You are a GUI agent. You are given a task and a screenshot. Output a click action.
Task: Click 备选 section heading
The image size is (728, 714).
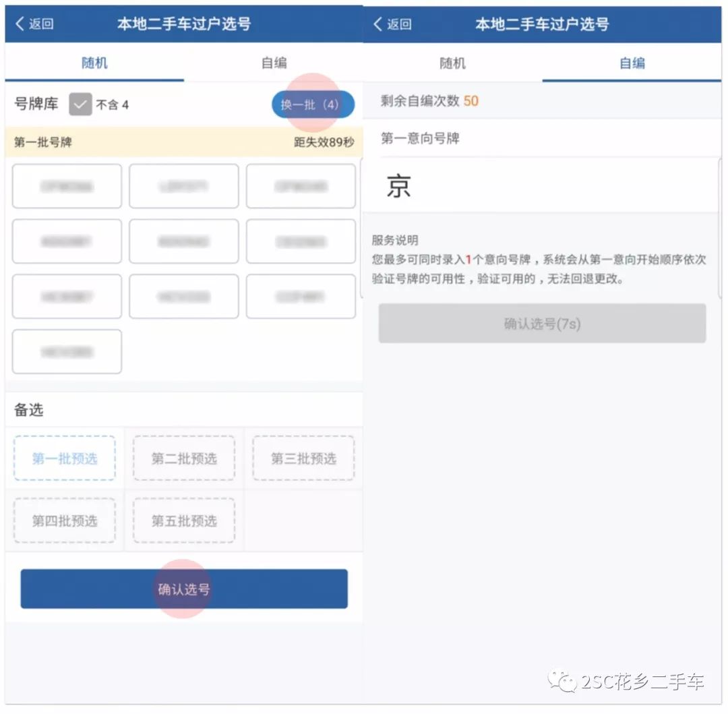click(29, 409)
